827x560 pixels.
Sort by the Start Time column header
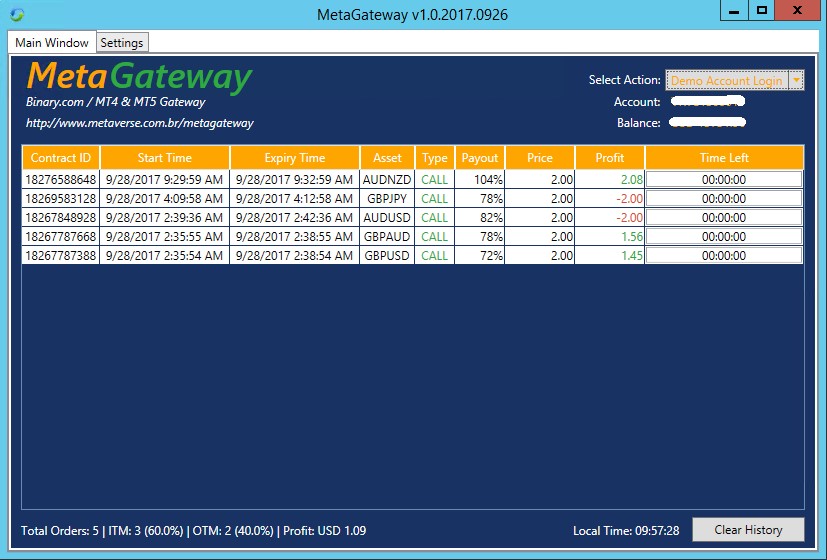click(165, 158)
